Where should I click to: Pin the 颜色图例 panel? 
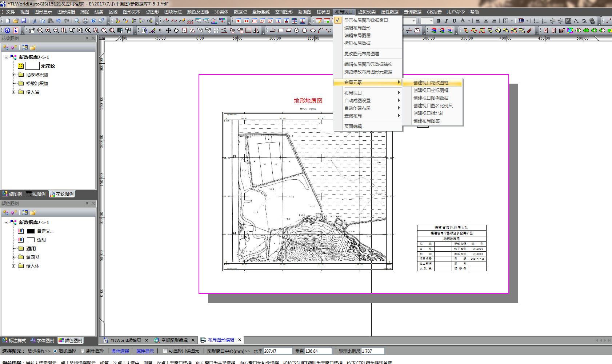(87, 204)
